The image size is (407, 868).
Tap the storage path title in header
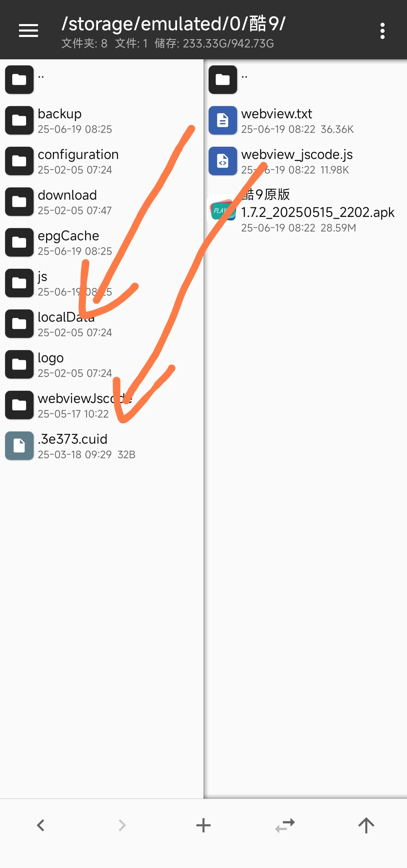click(x=173, y=24)
